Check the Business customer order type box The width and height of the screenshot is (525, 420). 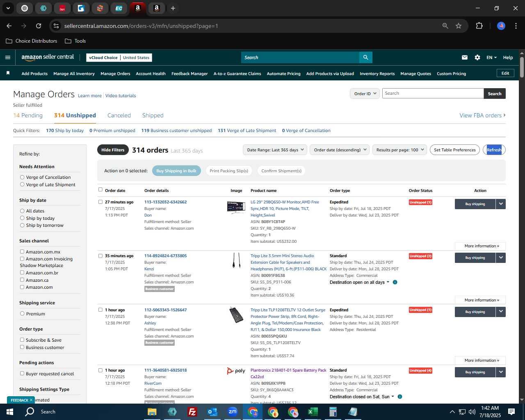coord(22,347)
